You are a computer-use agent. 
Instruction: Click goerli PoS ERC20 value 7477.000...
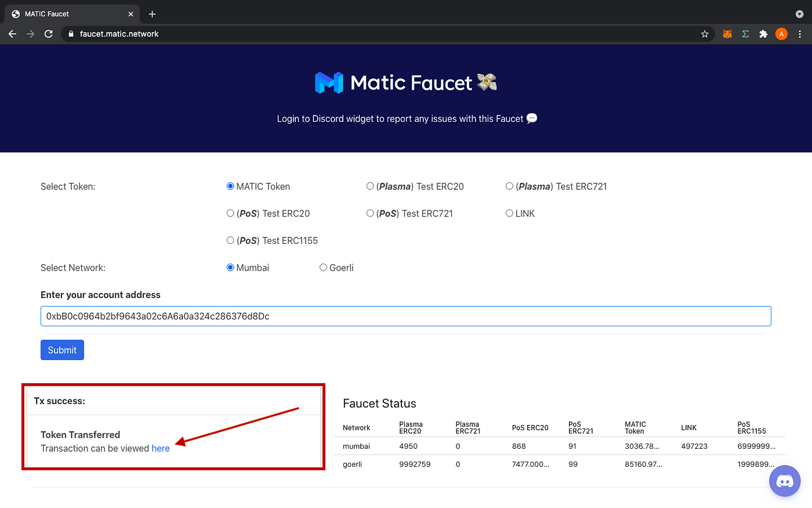pyautogui.click(x=531, y=464)
